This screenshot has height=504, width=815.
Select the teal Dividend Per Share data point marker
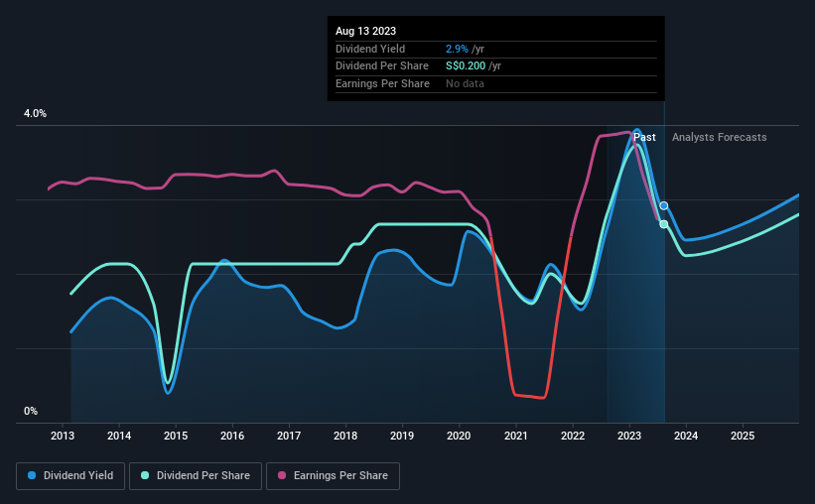(664, 224)
